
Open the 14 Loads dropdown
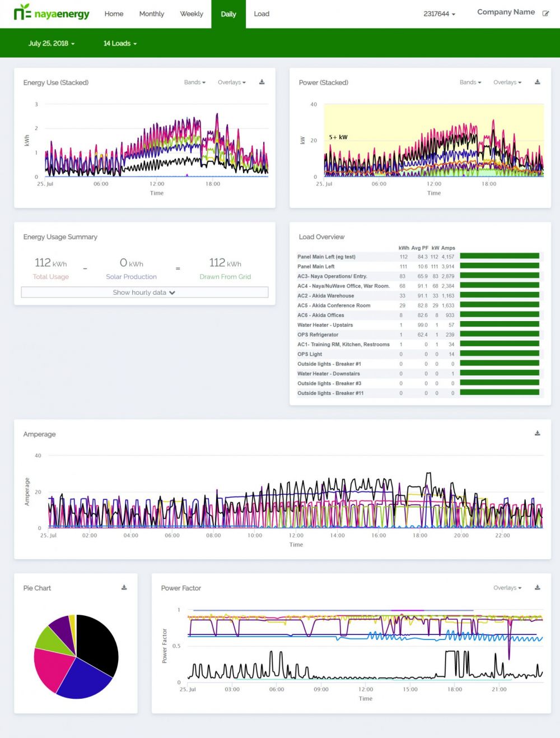[119, 43]
